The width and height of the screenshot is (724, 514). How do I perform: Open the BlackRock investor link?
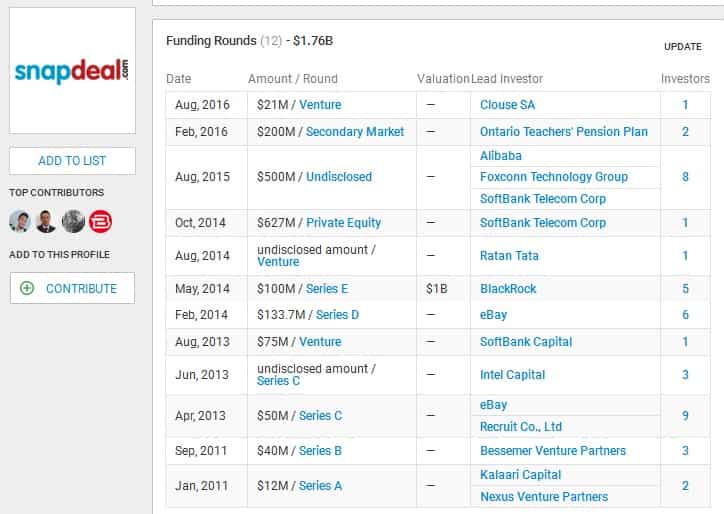pos(508,289)
